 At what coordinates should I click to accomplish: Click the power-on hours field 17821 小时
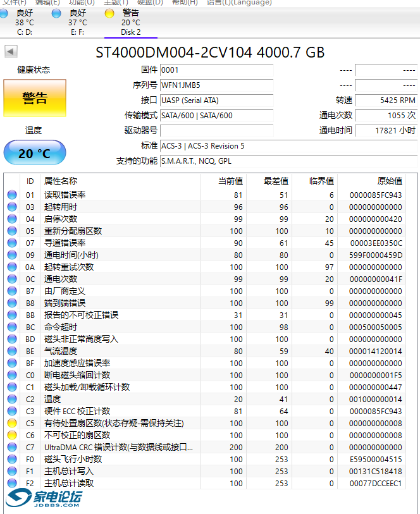pyautogui.click(x=386, y=130)
